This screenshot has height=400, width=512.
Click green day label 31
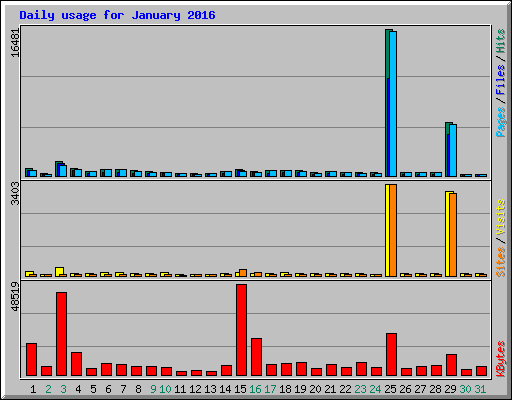point(480,389)
